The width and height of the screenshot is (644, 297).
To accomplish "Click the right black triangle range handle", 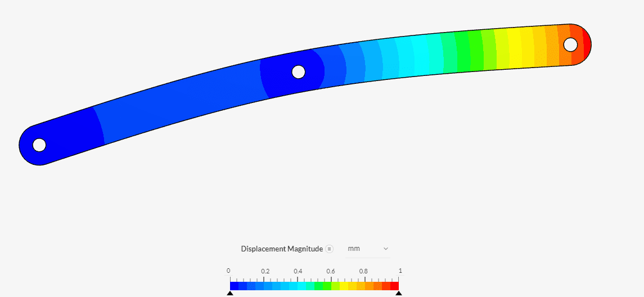I will pos(399,293).
